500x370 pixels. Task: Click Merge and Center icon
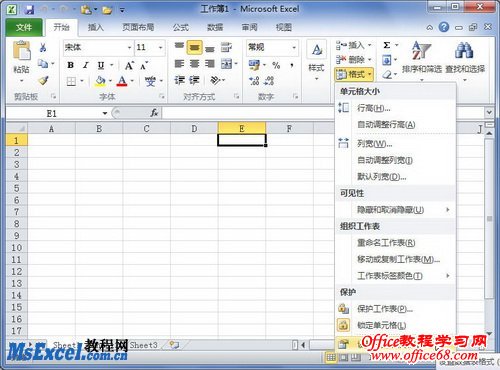(x=226, y=64)
